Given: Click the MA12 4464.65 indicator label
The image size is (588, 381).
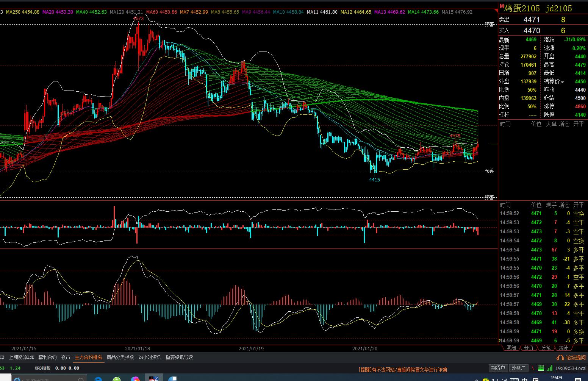Looking at the screenshot, I should 356,12.
